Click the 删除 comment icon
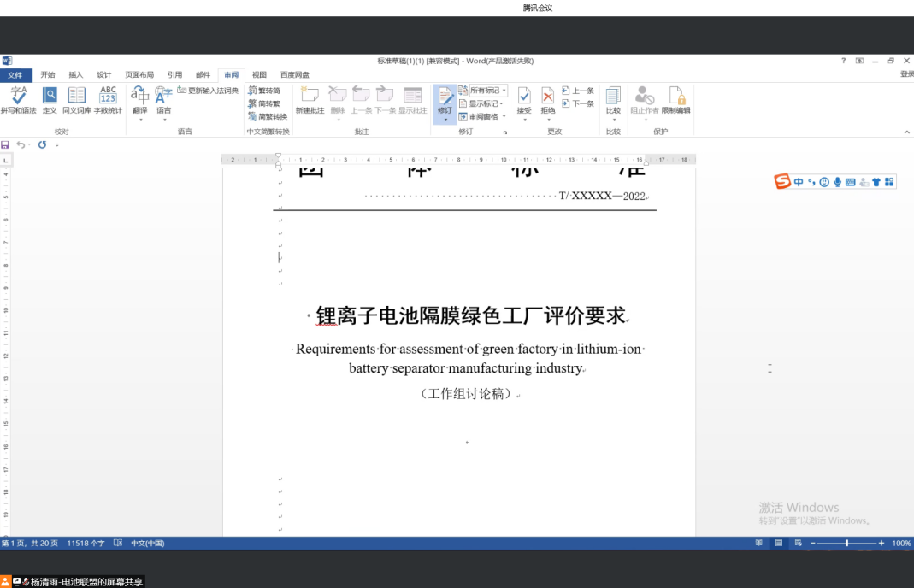The image size is (914, 588). [x=338, y=95]
